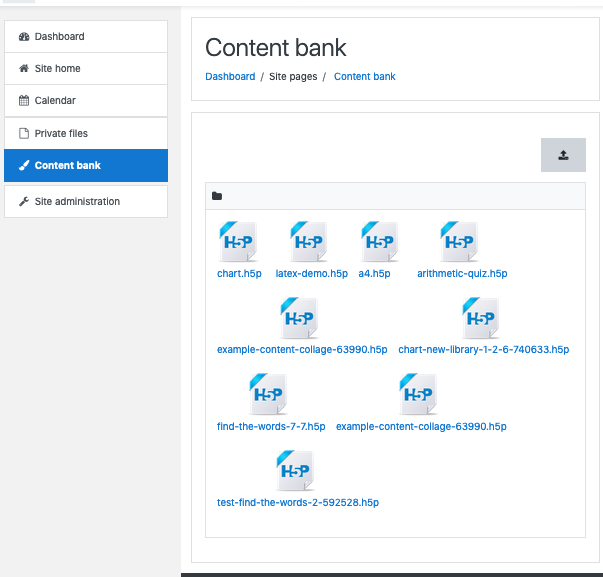Open Site administration in sidebar

86,201
